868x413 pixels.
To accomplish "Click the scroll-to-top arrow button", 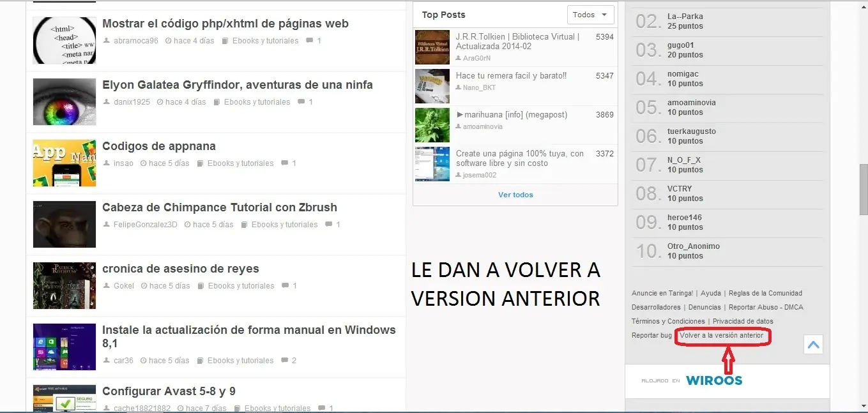I will click(813, 345).
